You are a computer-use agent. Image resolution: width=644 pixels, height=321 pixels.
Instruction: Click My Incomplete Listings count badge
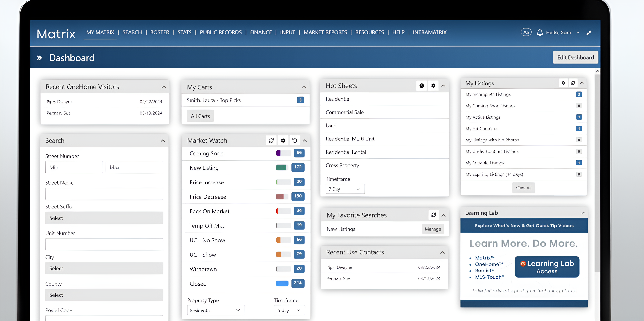click(x=579, y=94)
